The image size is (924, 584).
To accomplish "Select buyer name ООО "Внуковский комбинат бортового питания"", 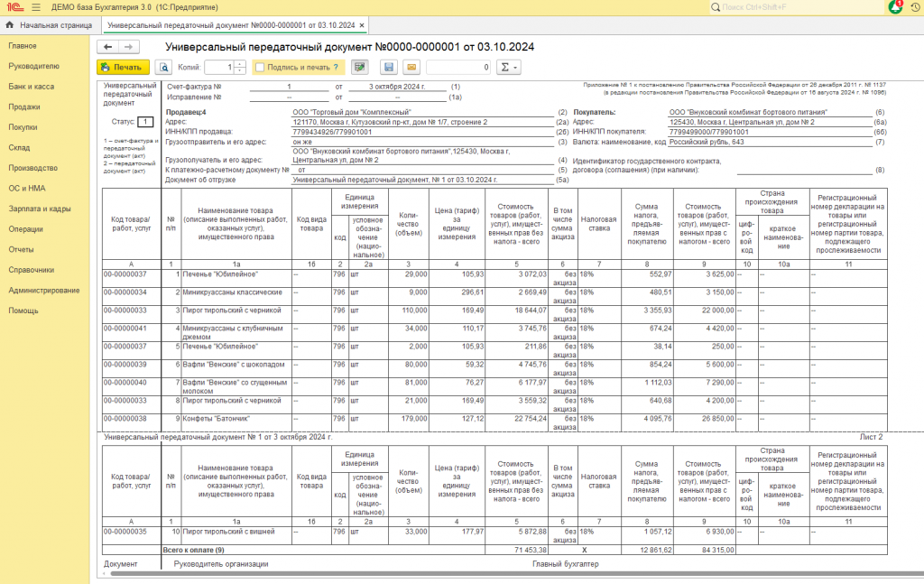I will (x=748, y=112).
